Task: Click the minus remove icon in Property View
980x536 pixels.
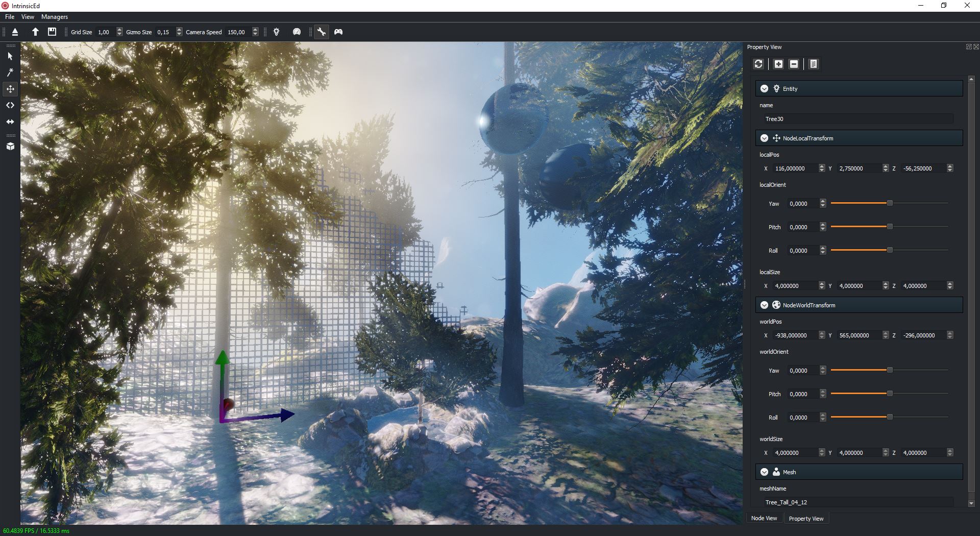Action: pyautogui.click(x=794, y=64)
